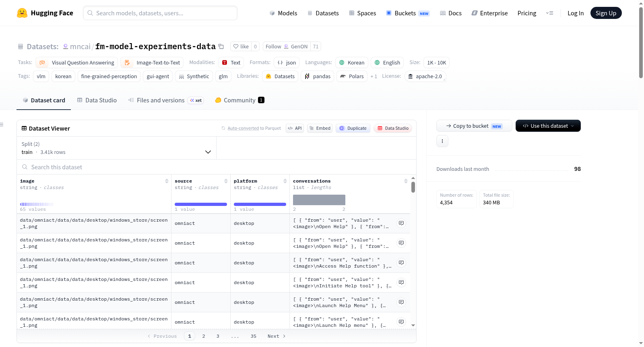Go to Spaces in the navigation
Image resolution: width=644 pixels, height=347 pixels.
(362, 13)
